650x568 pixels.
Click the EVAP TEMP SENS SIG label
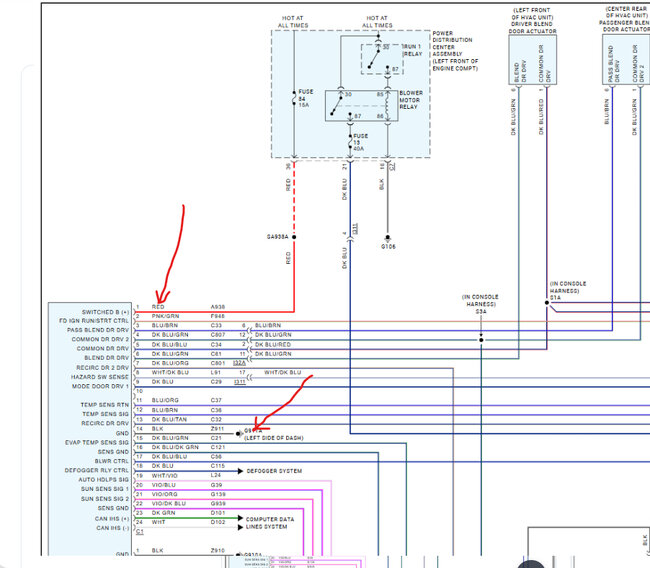click(x=97, y=442)
